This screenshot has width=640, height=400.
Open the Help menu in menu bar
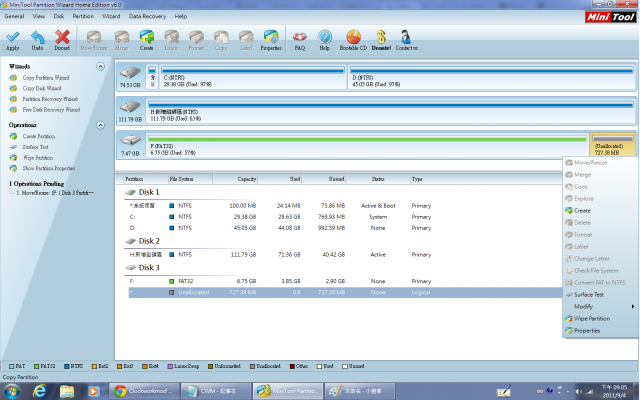click(181, 16)
